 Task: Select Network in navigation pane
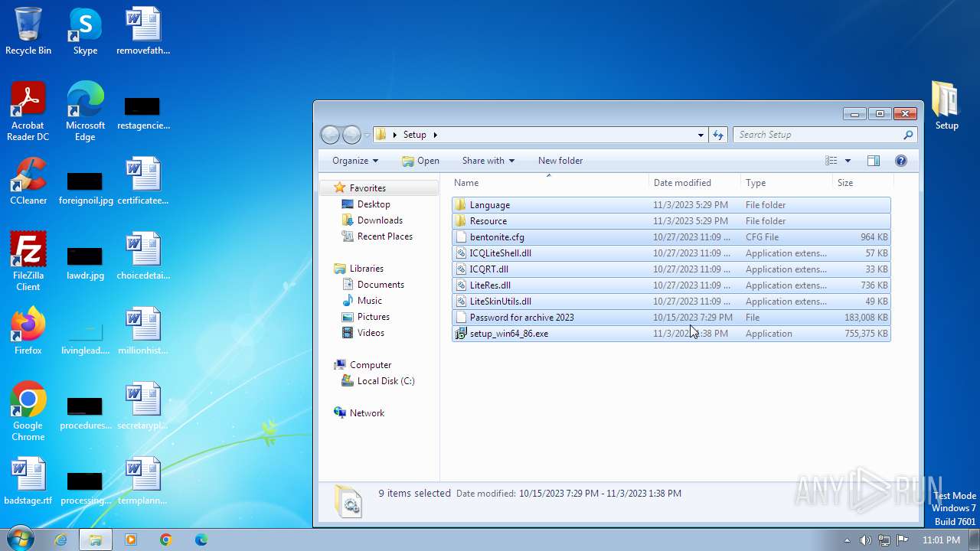[367, 413]
